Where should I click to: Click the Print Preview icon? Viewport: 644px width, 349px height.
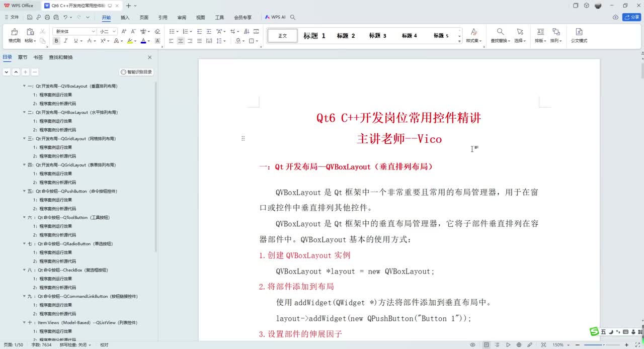coord(56,17)
